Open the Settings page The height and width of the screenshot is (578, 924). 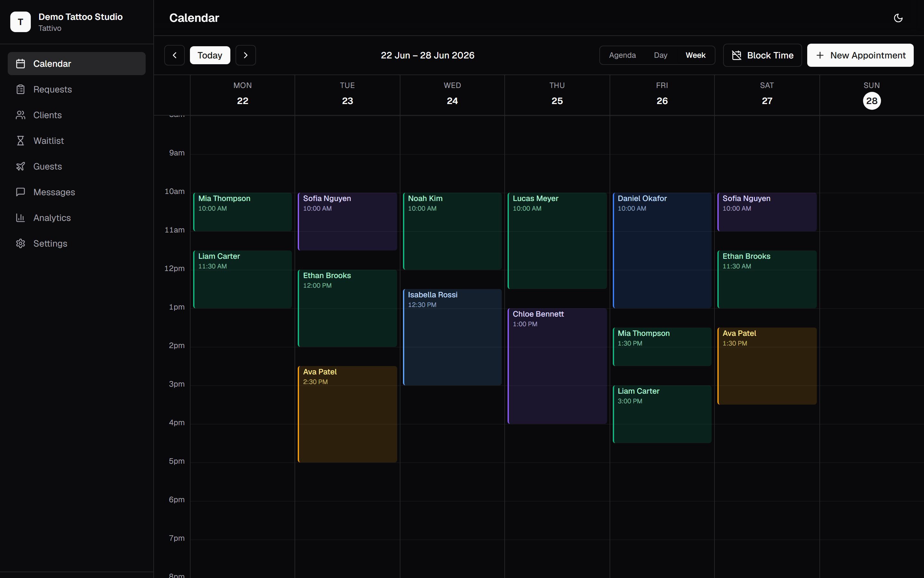(x=76, y=243)
